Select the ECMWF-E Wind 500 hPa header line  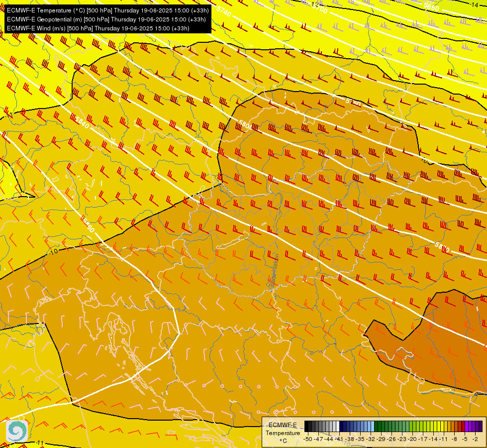98,28
